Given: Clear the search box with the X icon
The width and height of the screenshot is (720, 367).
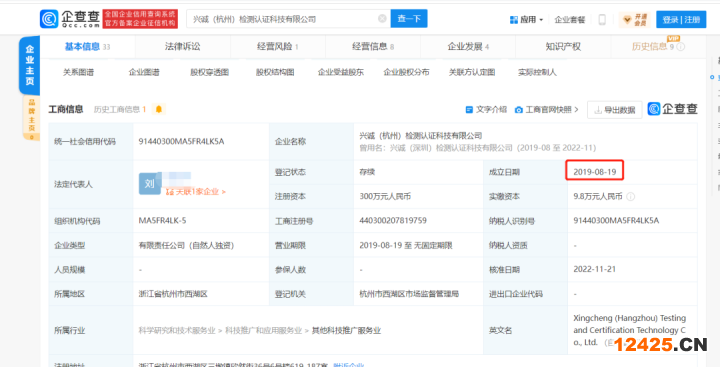Looking at the screenshot, I should click(382, 19).
